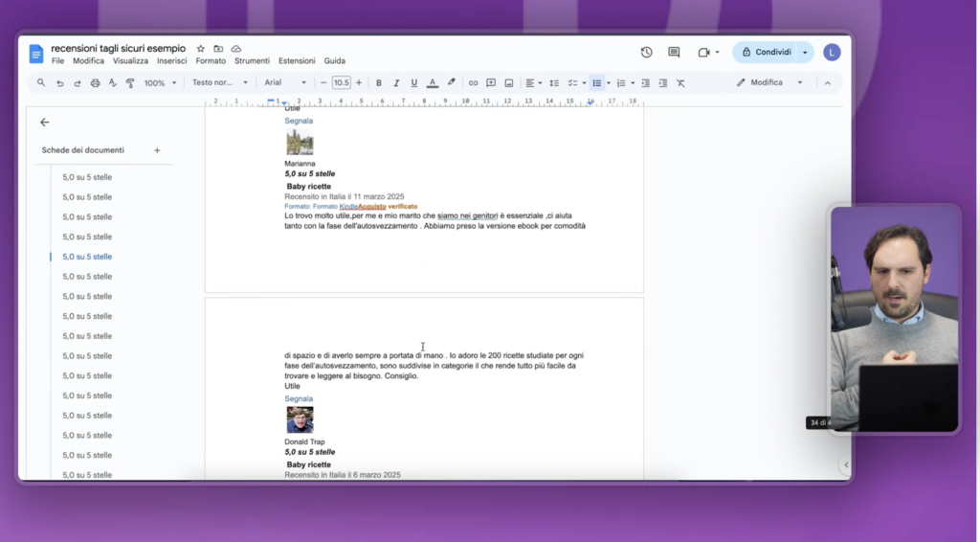The height and width of the screenshot is (542, 980).
Task: Open the Modifica menu
Action: pos(88,60)
